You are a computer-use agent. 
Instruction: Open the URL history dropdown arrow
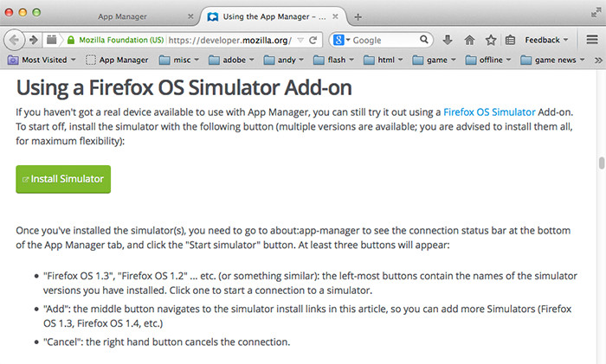tap(300, 40)
